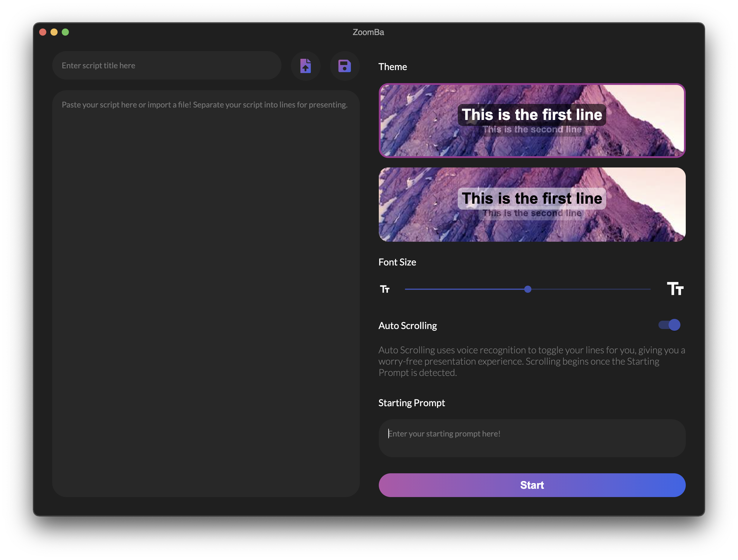Minimize the window with the yellow button
The image size is (738, 560).
[x=54, y=32]
